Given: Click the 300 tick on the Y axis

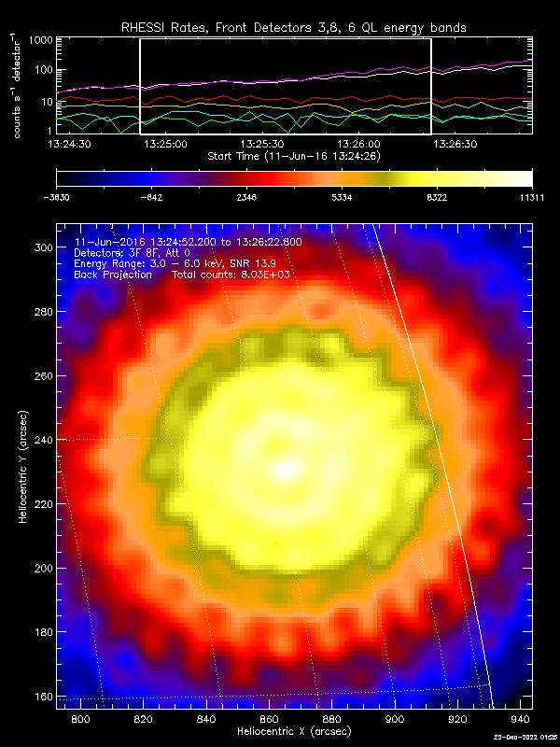Looking at the screenshot, I should pyautogui.click(x=44, y=247).
